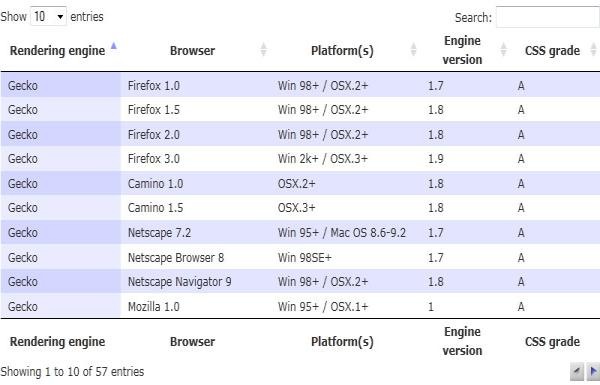Image resolution: width=600 pixels, height=385 pixels.
Task: Click the Platform(s) column sort arrows
Action: (x=413, y=49)
